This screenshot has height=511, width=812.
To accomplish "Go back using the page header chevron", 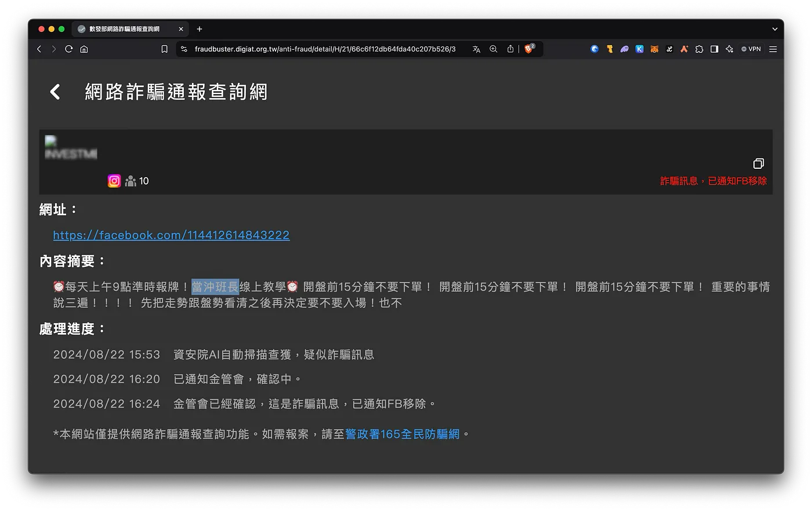I will pos(55,92).
